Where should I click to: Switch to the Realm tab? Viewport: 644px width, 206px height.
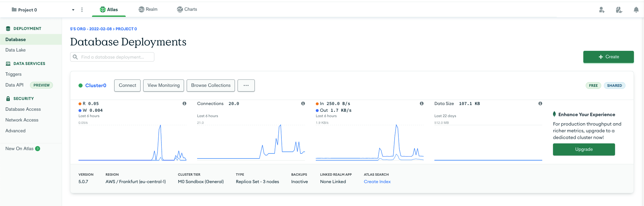coord(148,9)
